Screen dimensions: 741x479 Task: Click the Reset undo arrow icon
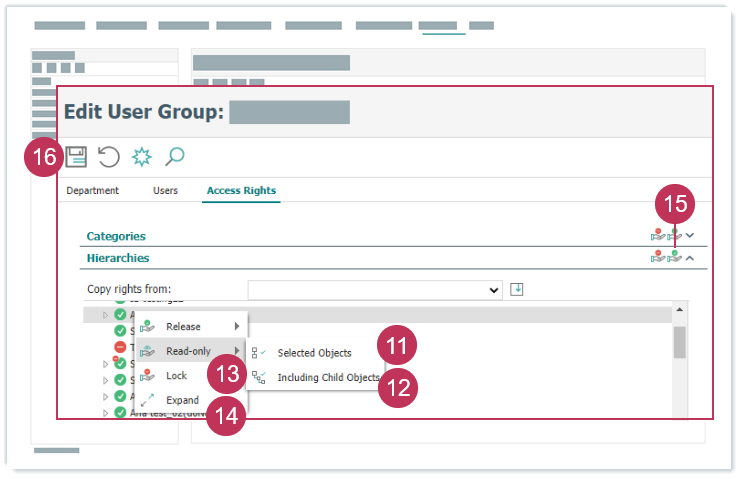pos(109,157)
